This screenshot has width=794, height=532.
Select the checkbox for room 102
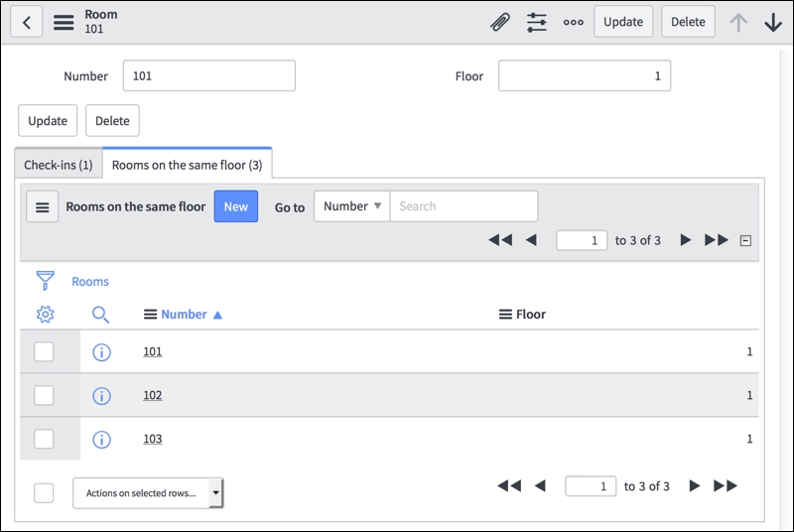point(44,395)
